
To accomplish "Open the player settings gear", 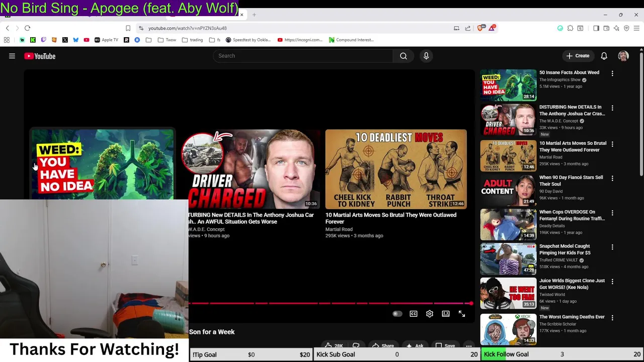I will [x=430, y=314].
